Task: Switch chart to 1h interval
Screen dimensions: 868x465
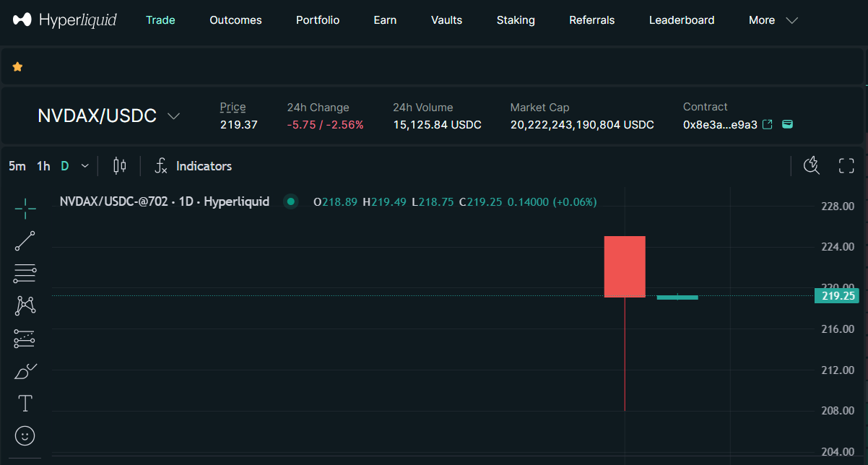Action: point(43,166)
